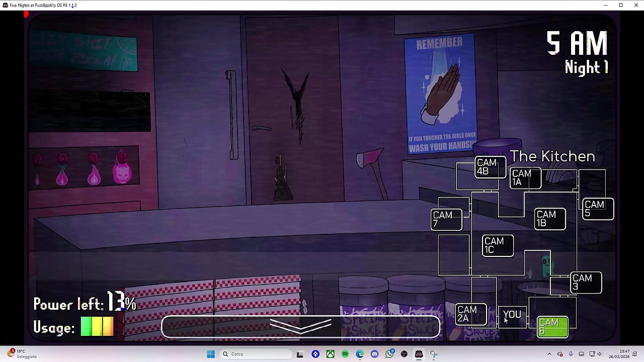Open Discord from the taskbar

point(374,354)
